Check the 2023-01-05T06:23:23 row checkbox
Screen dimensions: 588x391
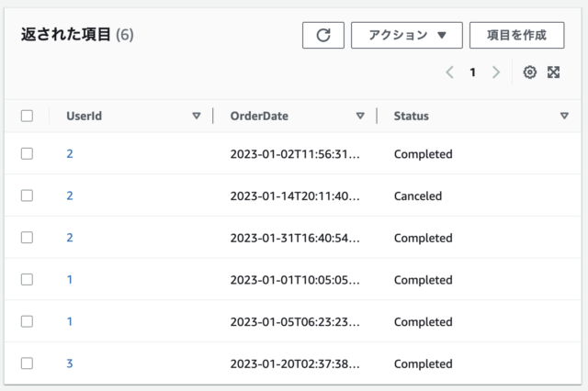tap(27, 321)
